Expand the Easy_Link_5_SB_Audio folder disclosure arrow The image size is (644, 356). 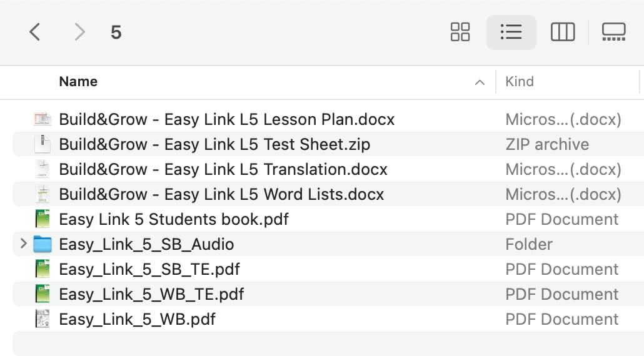coord(23,244)
